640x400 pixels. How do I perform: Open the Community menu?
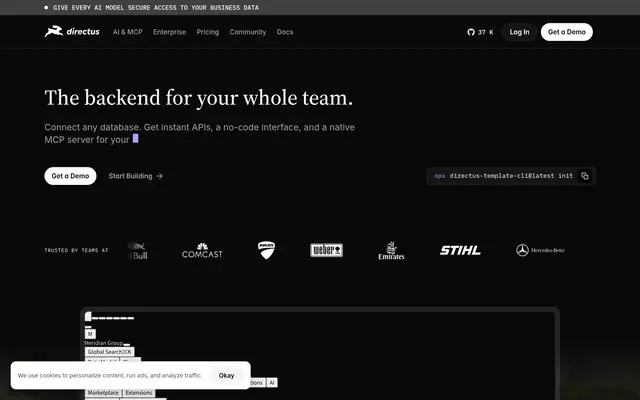point(248,32)
